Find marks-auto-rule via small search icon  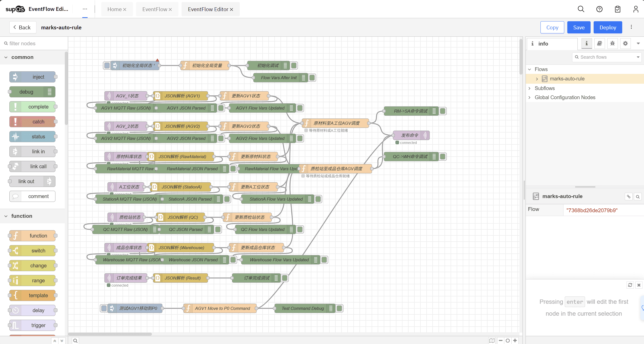pyautogui.click(x=638, y=197)
